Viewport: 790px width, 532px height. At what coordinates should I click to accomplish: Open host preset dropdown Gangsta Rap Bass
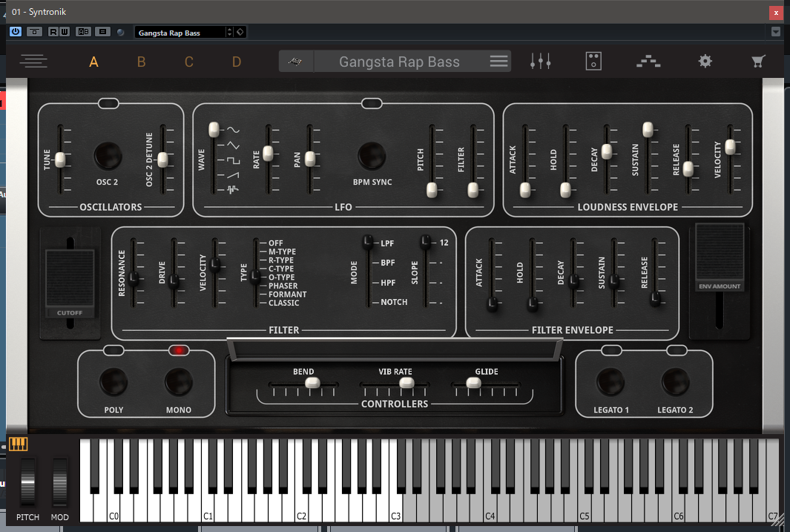click(x=180, y=33)
